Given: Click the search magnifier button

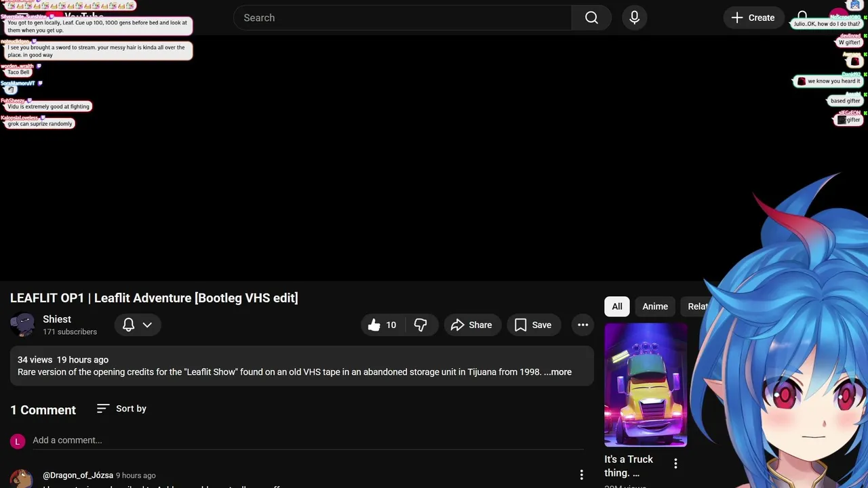Looking at the screenshot, I should [591, 18].
